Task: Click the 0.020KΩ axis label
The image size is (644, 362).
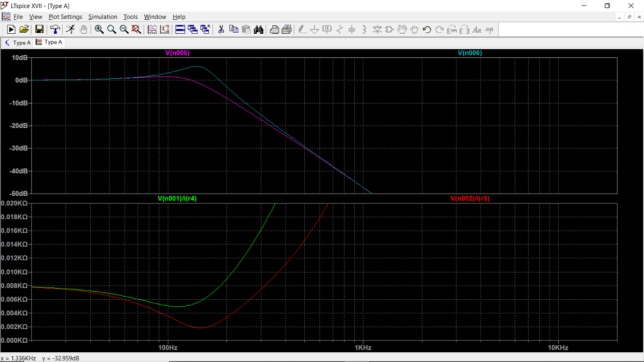Action: 14,203
